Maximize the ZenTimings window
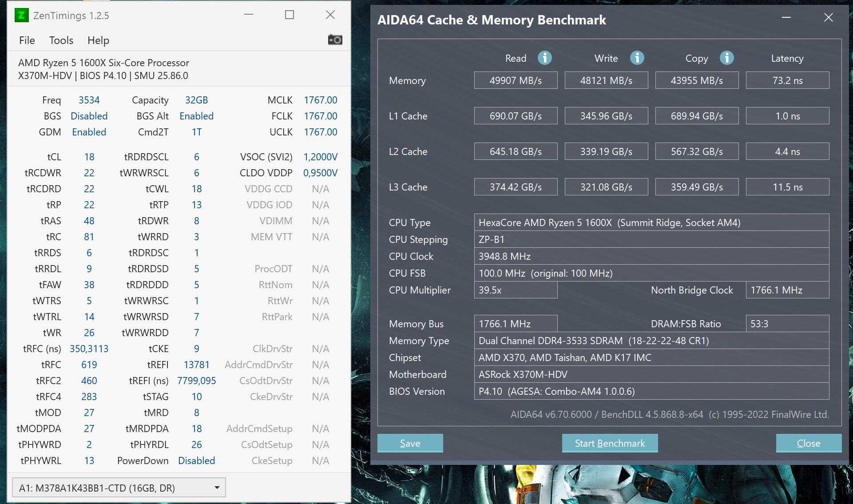 [290, 15]
